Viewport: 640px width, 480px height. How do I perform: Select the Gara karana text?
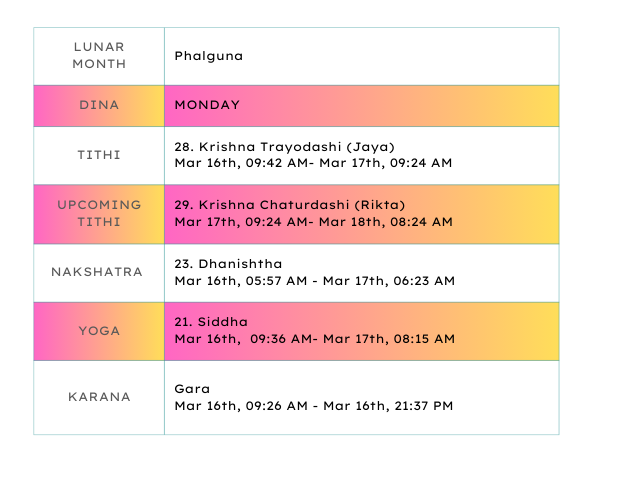click(x=190, y=388)
